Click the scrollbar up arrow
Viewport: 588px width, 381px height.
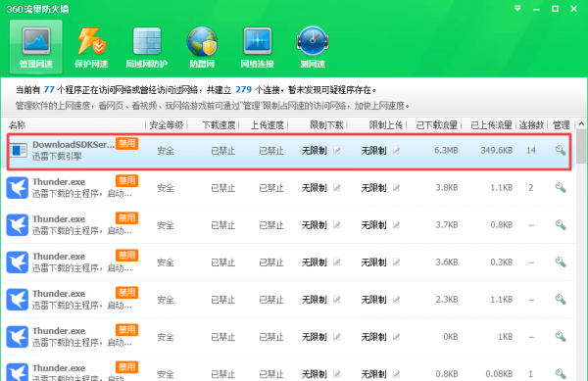point(581,123)
